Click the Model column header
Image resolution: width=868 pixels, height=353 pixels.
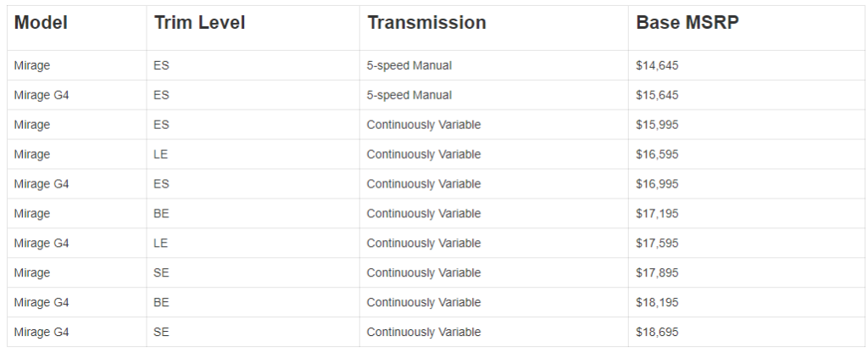point(41,23)
